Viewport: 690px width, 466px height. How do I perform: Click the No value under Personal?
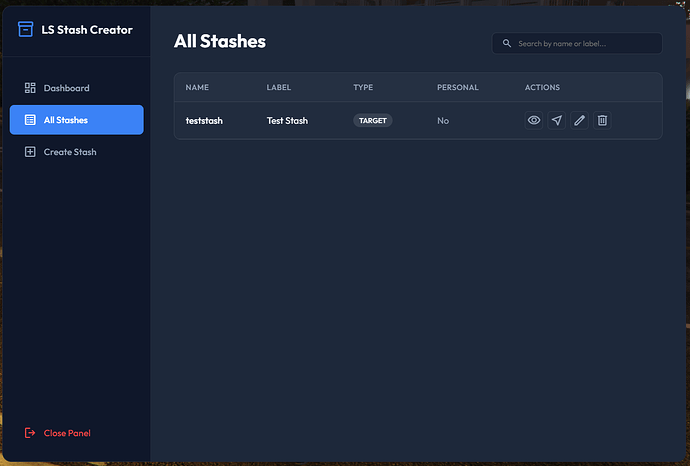[x=443, y=121]
